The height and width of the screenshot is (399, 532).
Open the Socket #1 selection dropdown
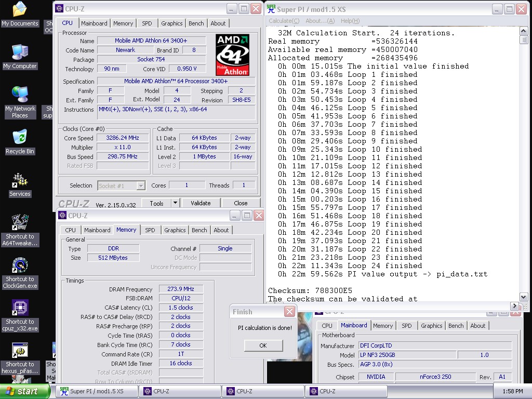tap(141, 185)
